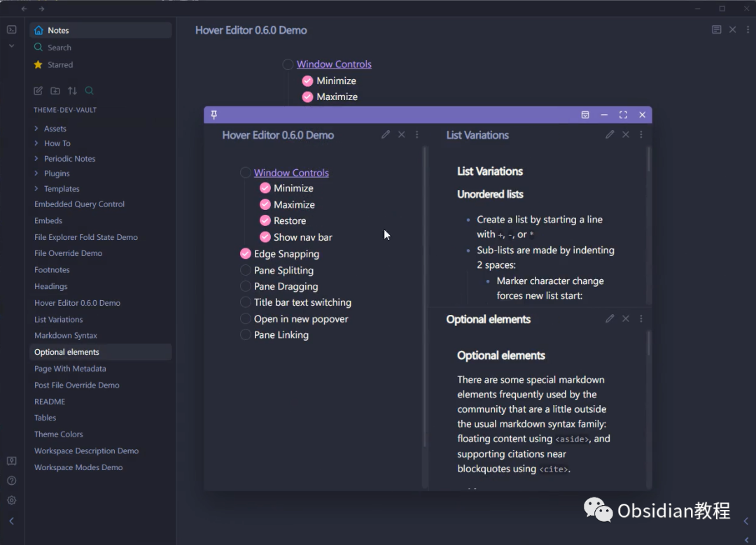Open settings gear in left ribbon

click(x=12, y=500)
